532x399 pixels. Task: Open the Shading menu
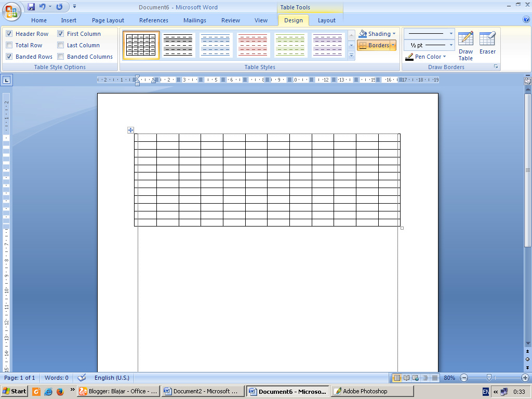pos(377,33)
